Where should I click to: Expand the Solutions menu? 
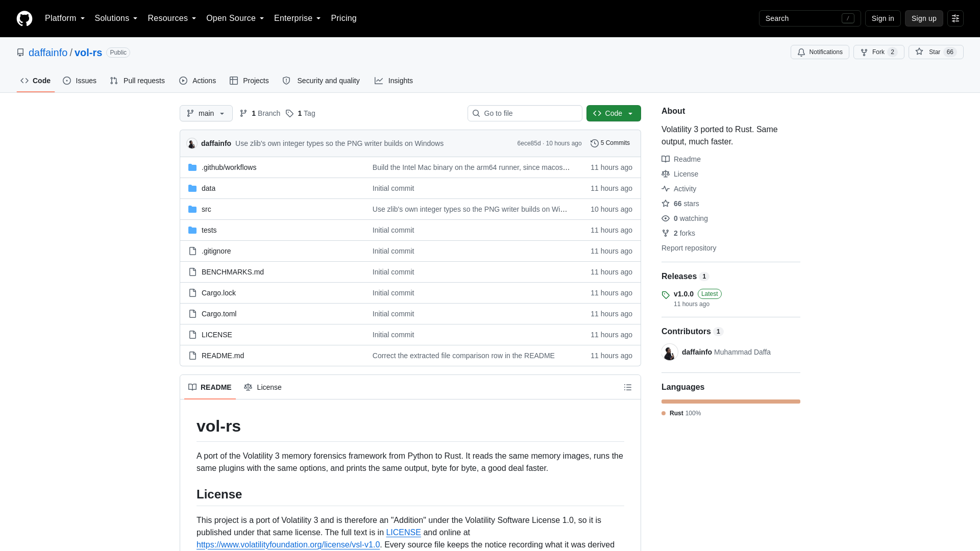coord(116,18)
